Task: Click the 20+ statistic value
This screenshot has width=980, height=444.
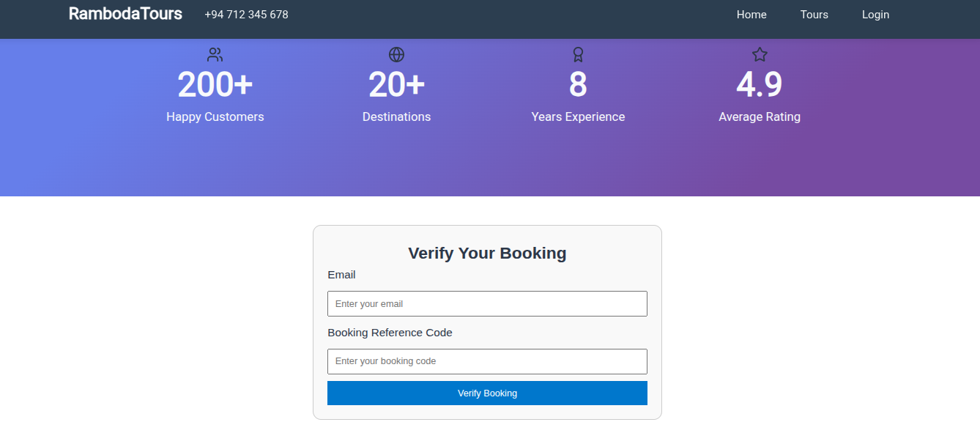Action: point(396,84)
